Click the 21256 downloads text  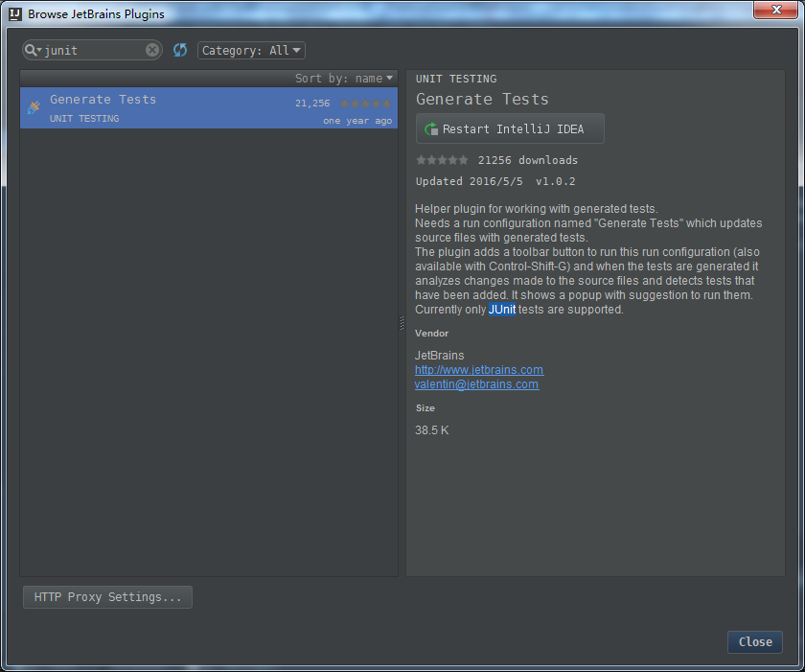coord(528,160)
